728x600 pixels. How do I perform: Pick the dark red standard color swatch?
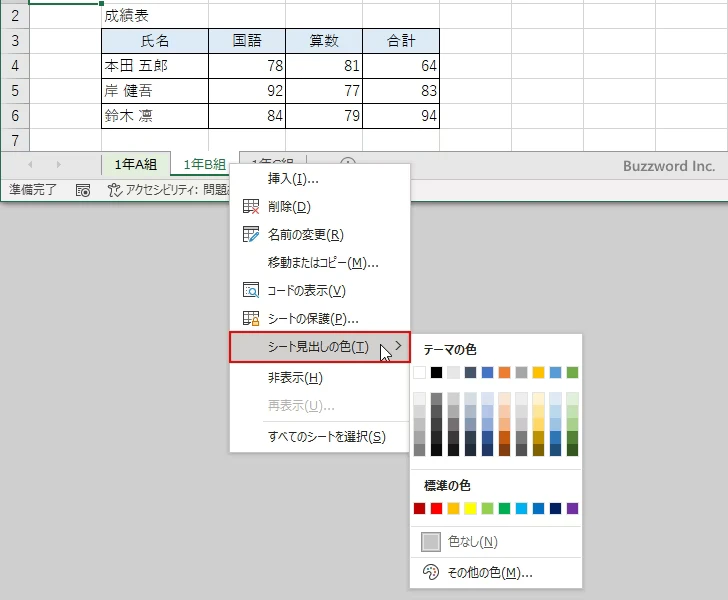click(x=419, y=509)
